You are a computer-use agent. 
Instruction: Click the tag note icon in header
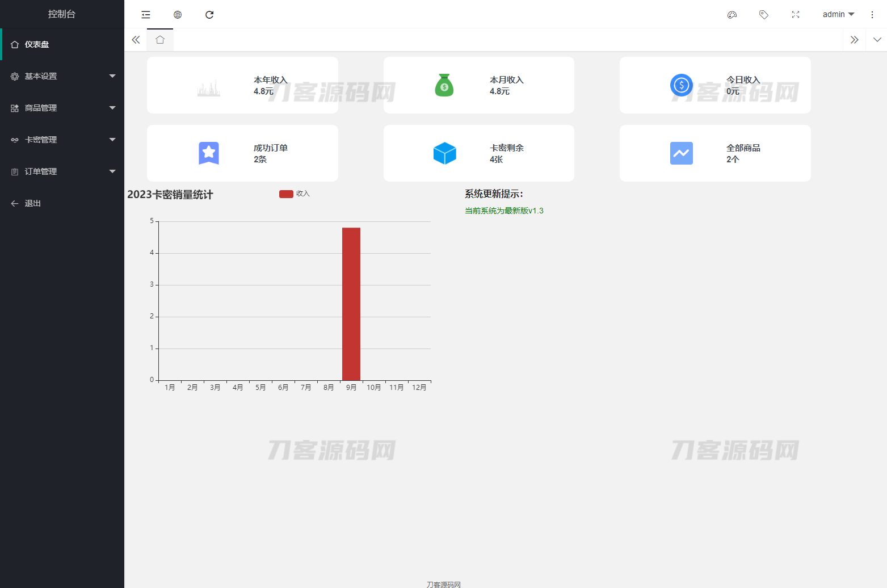coord(764,15)
